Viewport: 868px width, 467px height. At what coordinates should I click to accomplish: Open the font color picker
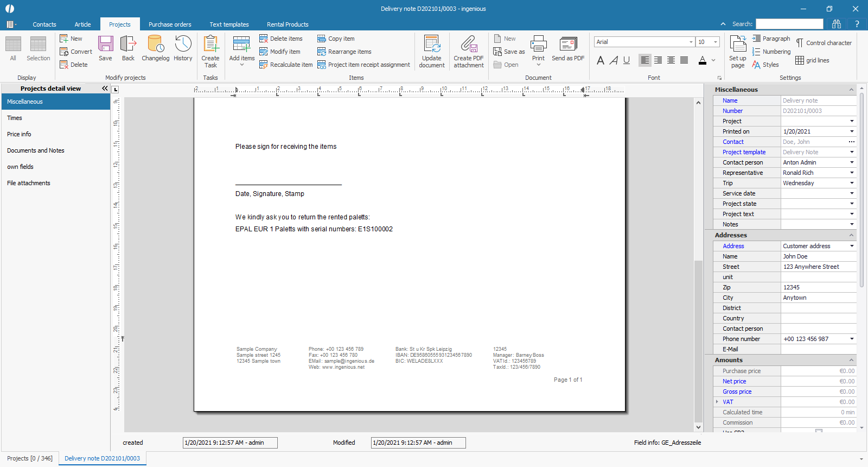click(x=713, y=60)
